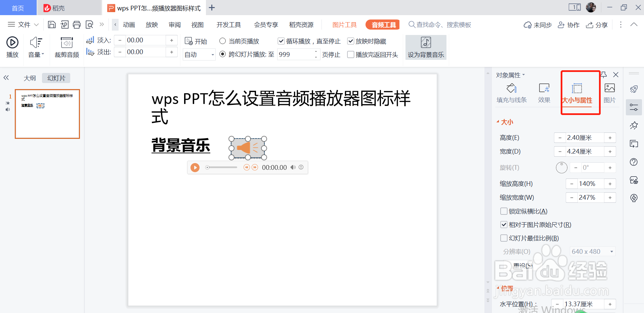Click the export/output icon beside Save
644x313 pixels.
(x=65, y=25)
